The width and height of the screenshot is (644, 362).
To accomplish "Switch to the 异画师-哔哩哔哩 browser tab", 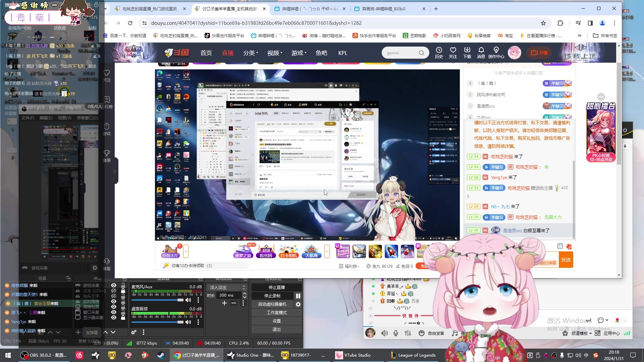I will coord(390,9).
